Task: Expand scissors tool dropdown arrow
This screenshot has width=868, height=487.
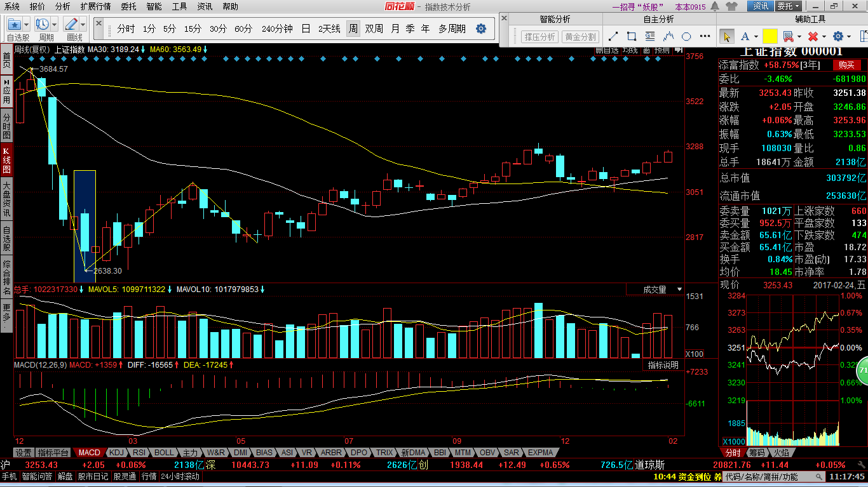Action: [x=799, y=37]
